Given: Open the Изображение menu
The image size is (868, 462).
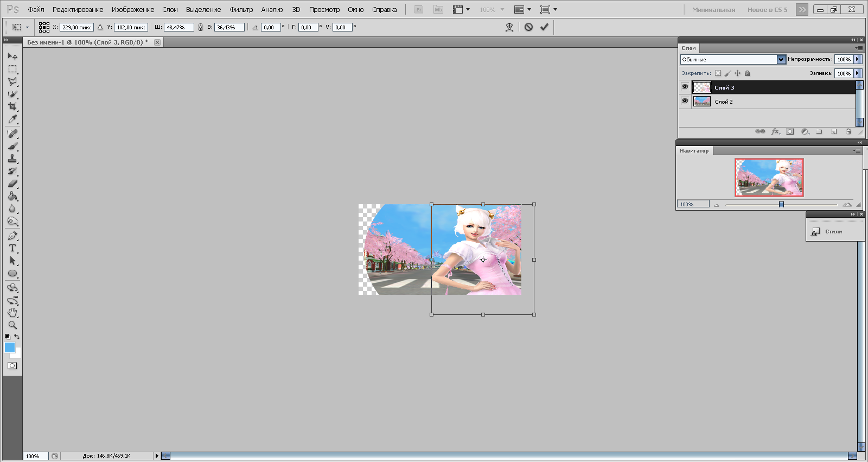Looking at the screenshot, I should pyautogui.click(x=133, y=10).
